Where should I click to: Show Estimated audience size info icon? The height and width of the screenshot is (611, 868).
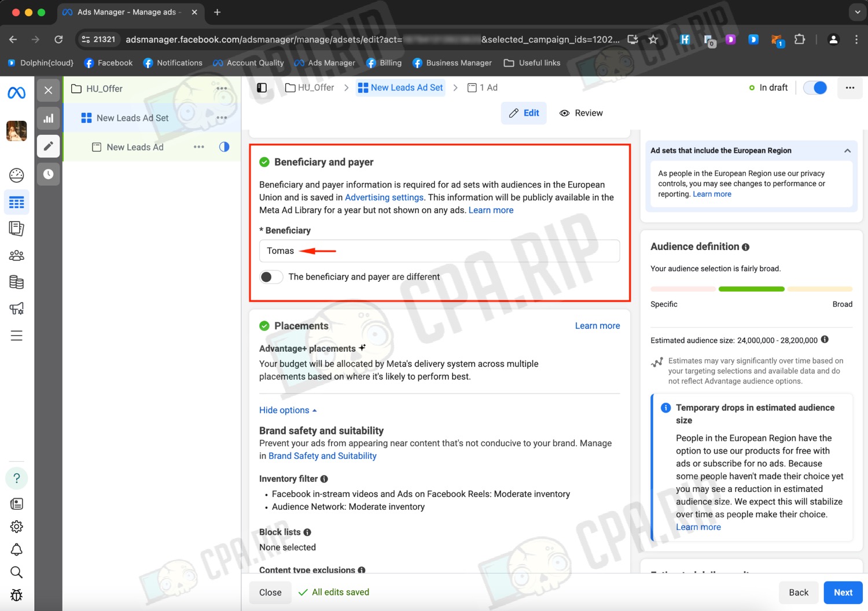pos(825,340)
